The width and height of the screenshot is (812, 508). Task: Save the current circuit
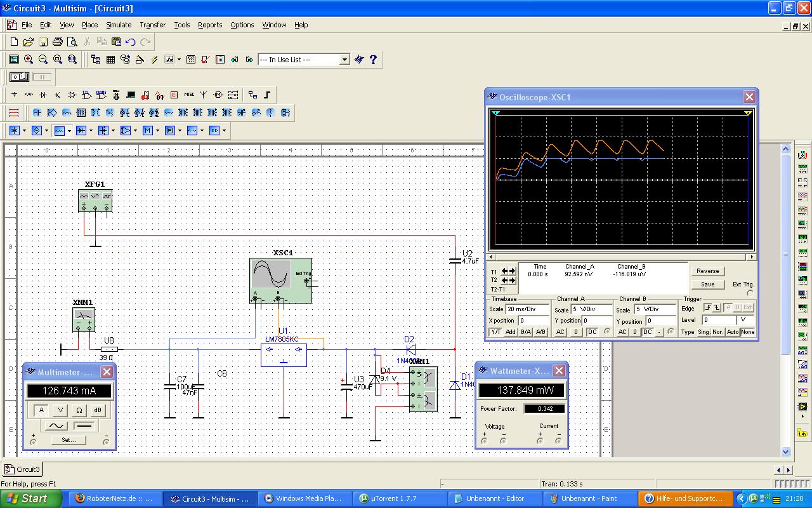click(43, 42)
